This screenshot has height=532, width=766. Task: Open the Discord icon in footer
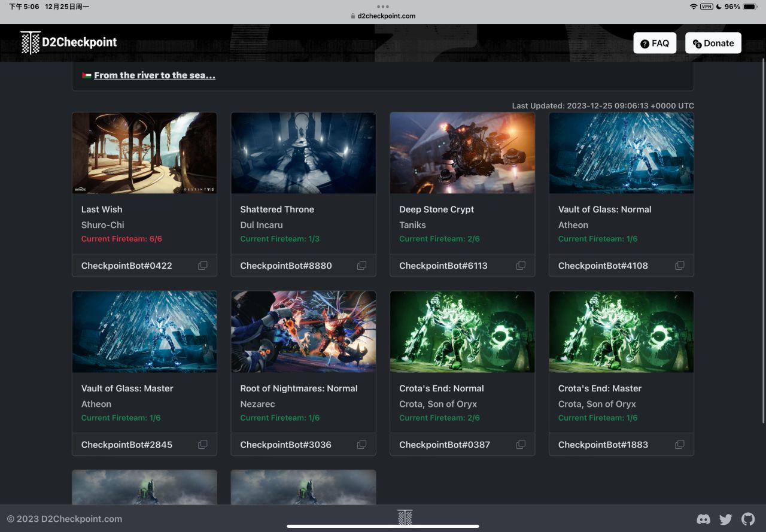coord(704,519)
